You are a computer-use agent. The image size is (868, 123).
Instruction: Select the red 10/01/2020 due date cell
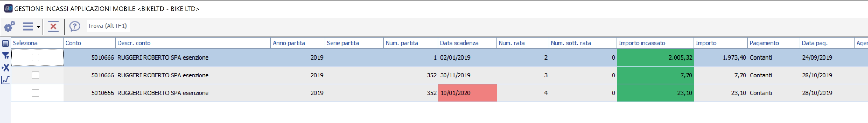pyautogui.click(x=467, y=93)
